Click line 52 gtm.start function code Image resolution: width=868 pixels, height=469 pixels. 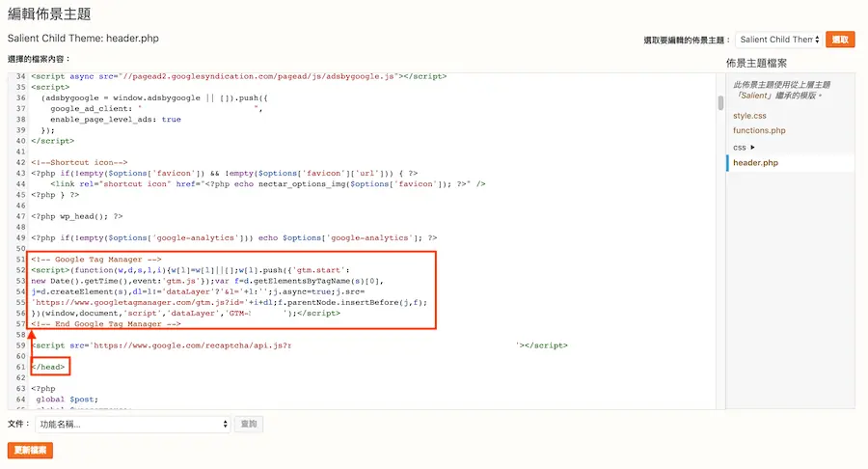[190, 269]
